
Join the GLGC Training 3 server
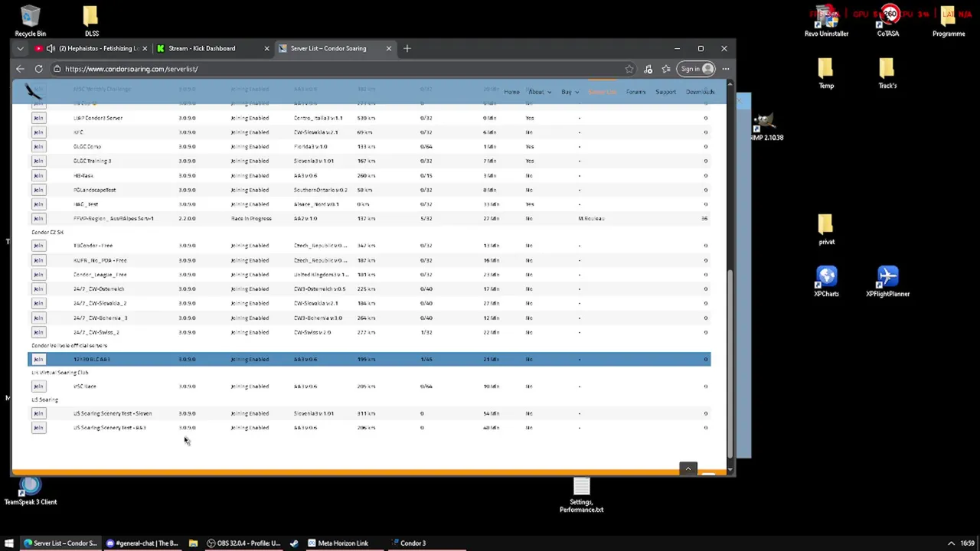coord(38,161)
